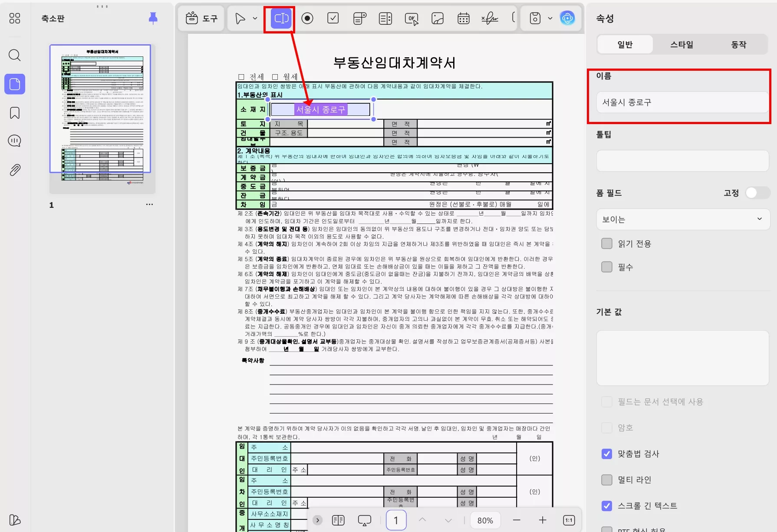
Task: Select the signature field tool
Action: [x=490, y=18]
